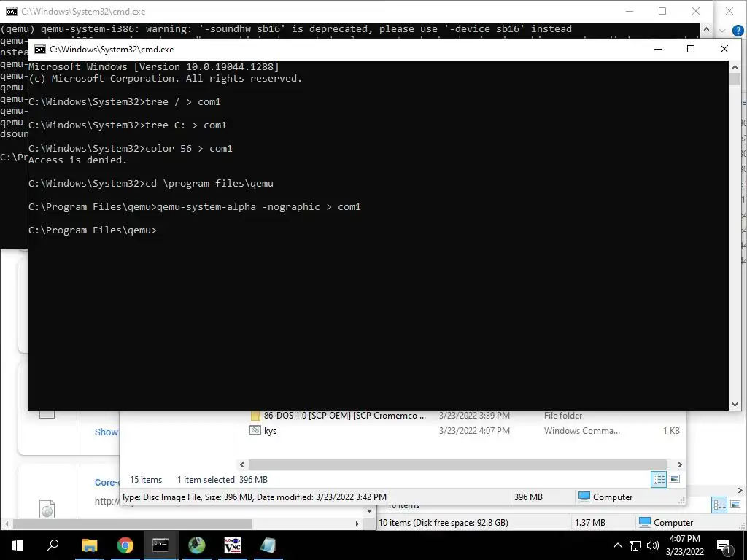Open the volume control tray icon

click(x=653, y=545)
